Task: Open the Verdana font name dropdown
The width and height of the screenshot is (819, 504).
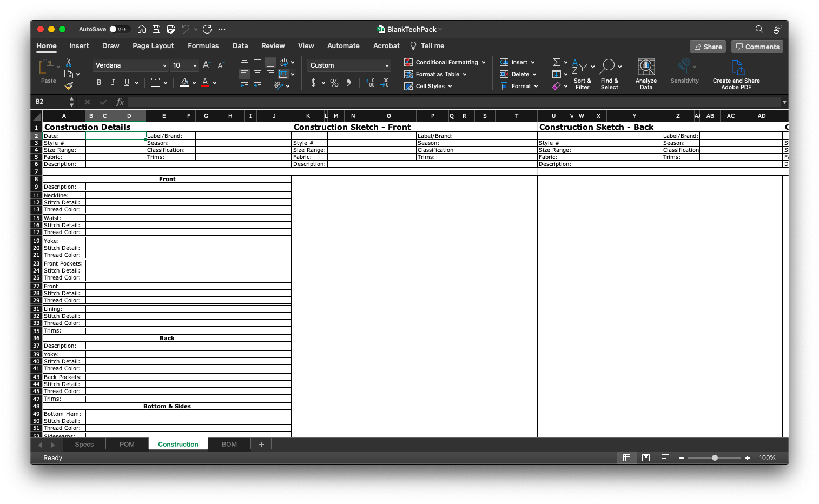Action: coord(130,65)
